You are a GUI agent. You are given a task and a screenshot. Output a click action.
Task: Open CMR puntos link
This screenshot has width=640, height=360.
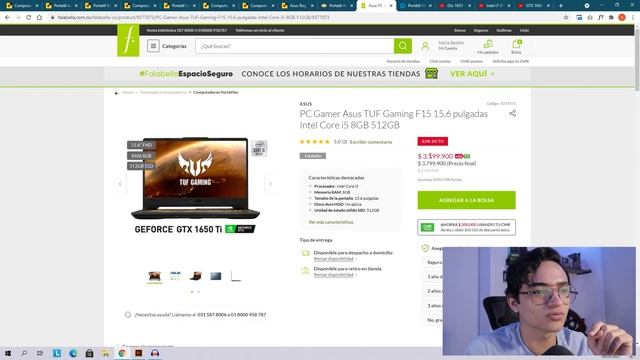(471, 61)
